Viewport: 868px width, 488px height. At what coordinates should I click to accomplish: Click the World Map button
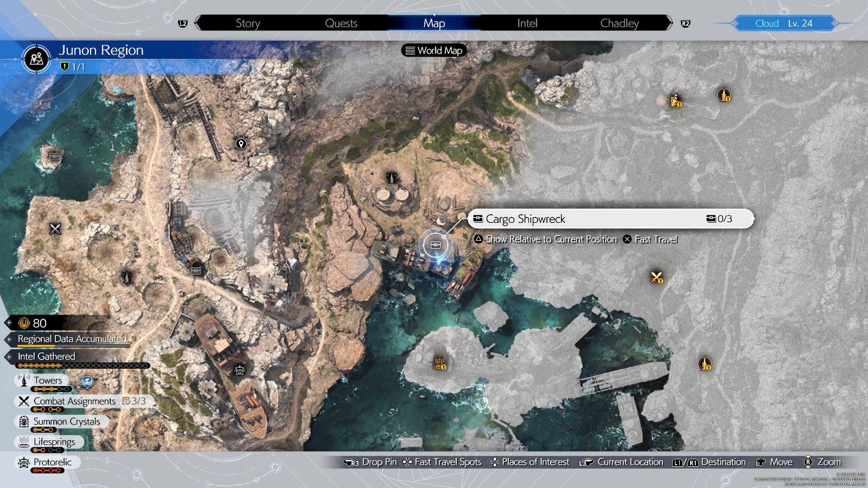point(433,50)
